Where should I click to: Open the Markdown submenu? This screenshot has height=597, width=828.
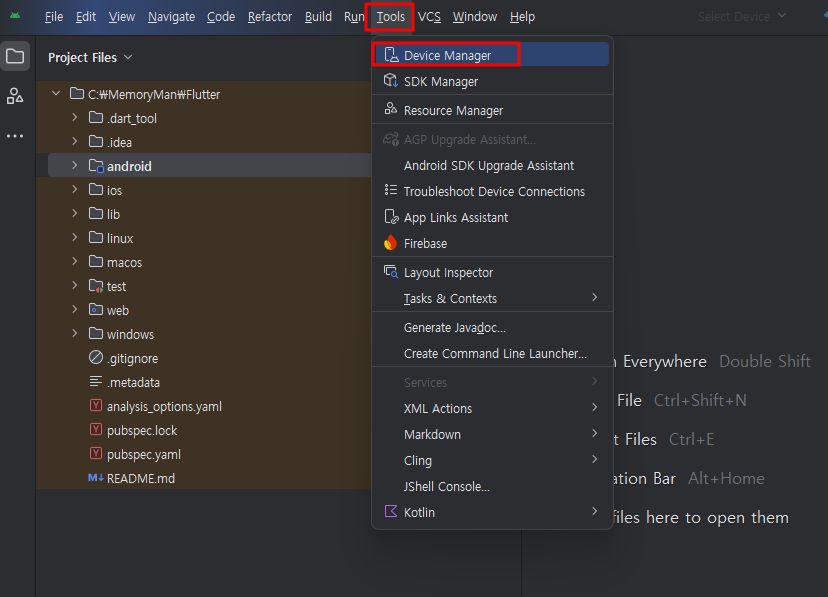pyautogui.click(x=491, y=434)
